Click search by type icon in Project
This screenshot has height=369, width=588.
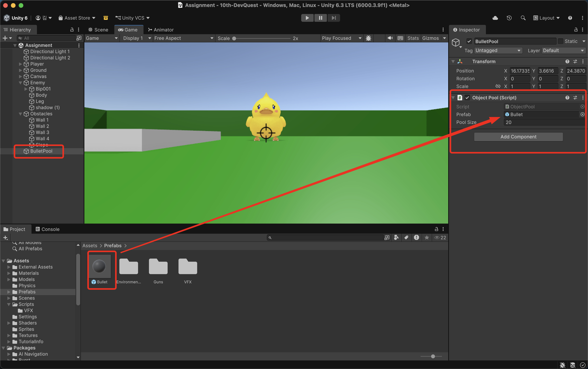(x=396, y=237)
